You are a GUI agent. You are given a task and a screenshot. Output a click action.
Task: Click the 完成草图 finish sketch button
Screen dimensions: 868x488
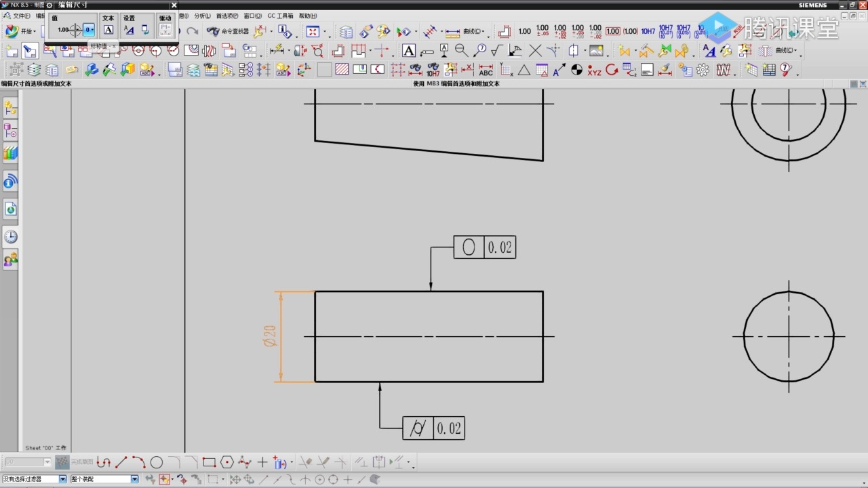tap(75, 462)
